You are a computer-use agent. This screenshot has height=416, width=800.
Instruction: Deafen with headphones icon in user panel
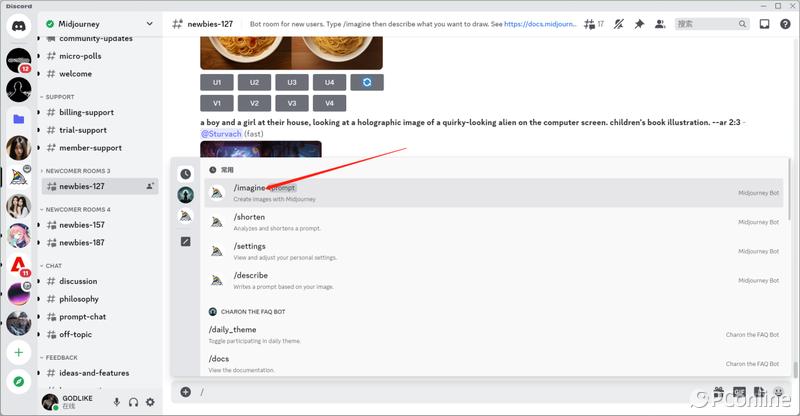134,402
